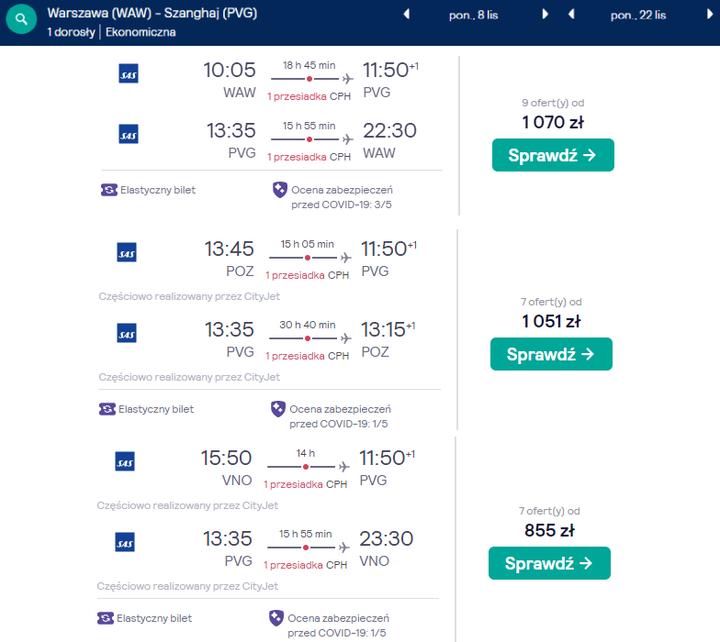720x642 pixels.
Task: Click Sprawdź button for 1 070 zł offer
Action: click(552, 155)
